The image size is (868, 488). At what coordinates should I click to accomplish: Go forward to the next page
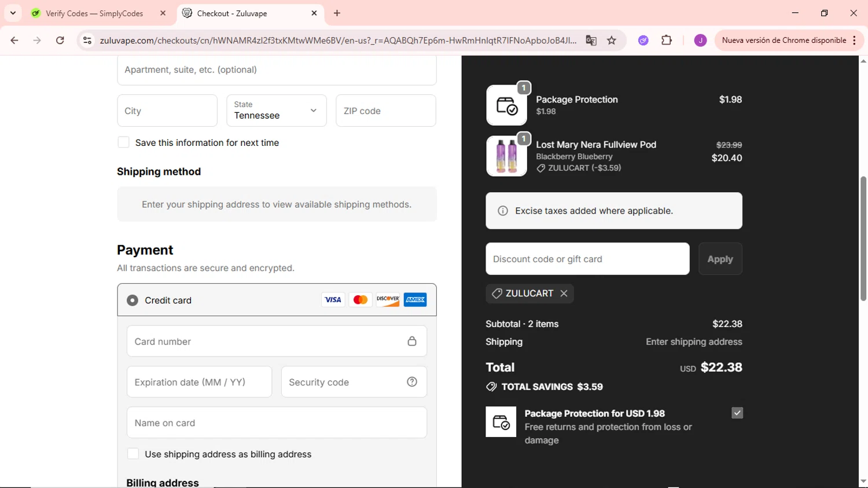[x=37, y=41]
